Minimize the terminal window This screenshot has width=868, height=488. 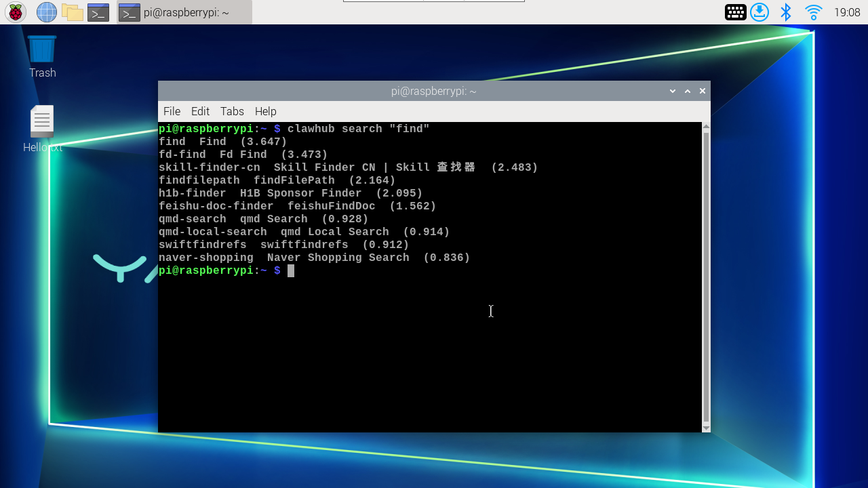coord(673,91)
